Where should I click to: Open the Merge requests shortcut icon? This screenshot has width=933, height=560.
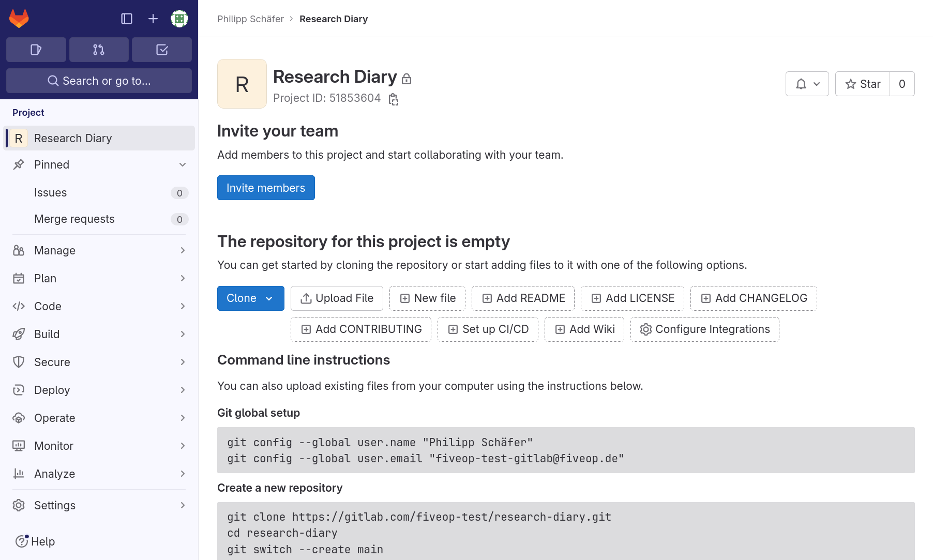point(98,50)
